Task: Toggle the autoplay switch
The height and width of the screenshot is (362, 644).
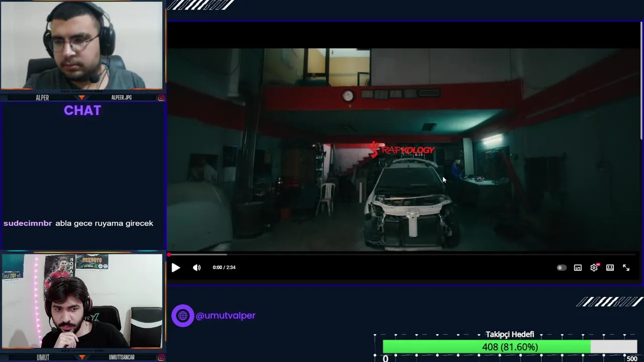Action: 561,267
